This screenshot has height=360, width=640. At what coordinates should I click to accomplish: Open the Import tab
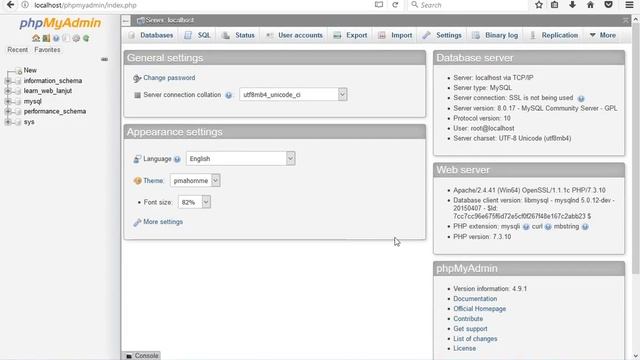pyautogui.click(x=395, y=35)
